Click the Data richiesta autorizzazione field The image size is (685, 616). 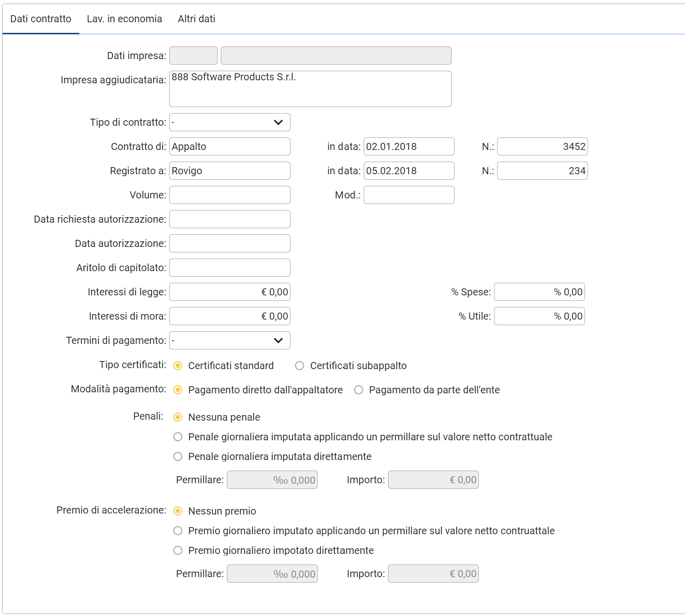[x=229, y=219]
